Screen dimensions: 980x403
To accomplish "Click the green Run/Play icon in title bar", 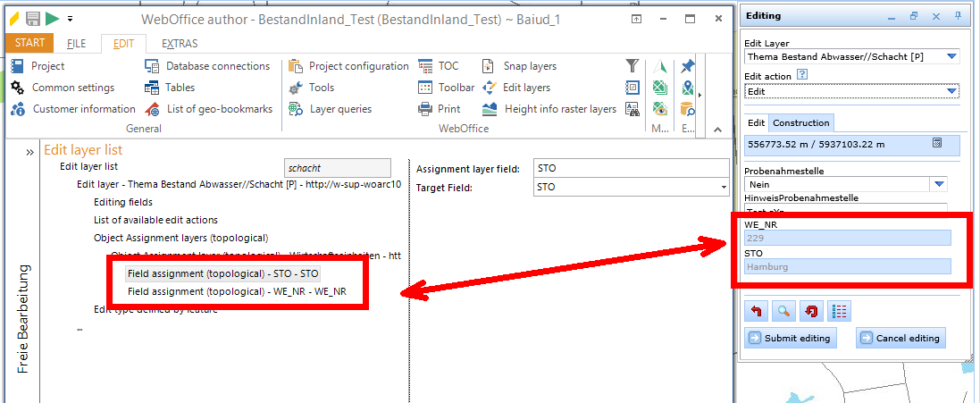I will (x=53, y=19).
